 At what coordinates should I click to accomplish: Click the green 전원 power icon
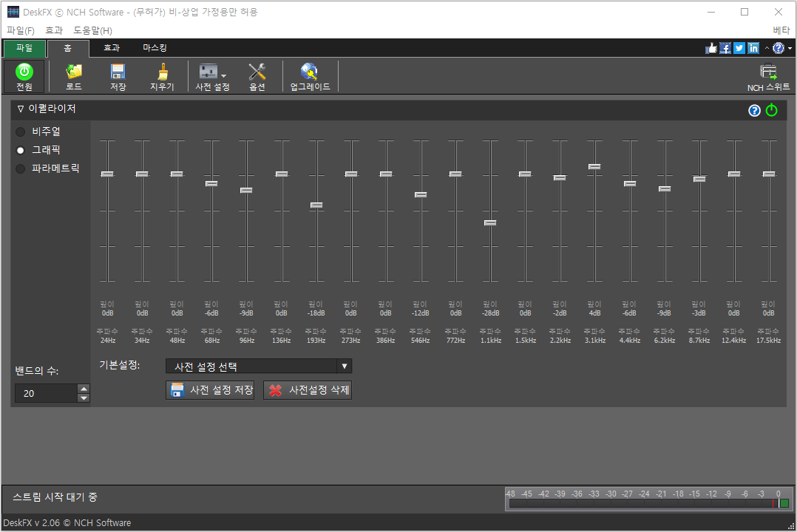point(24,72)
